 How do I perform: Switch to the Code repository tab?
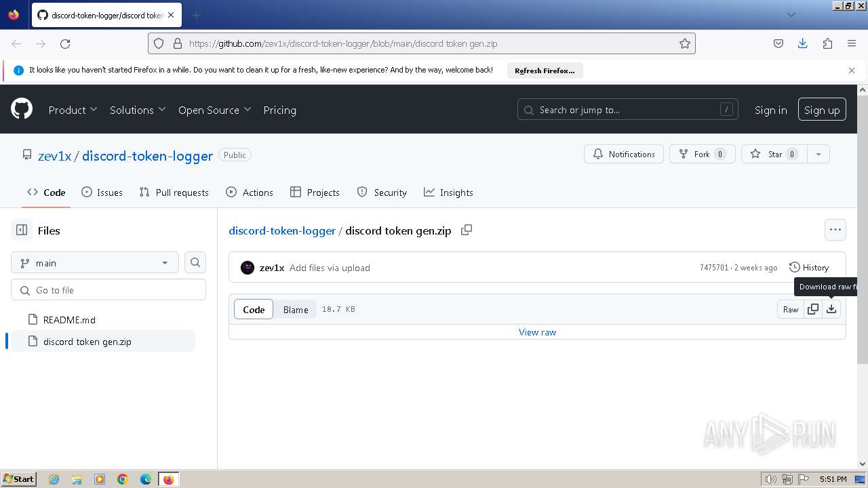(x=46, y=192)
